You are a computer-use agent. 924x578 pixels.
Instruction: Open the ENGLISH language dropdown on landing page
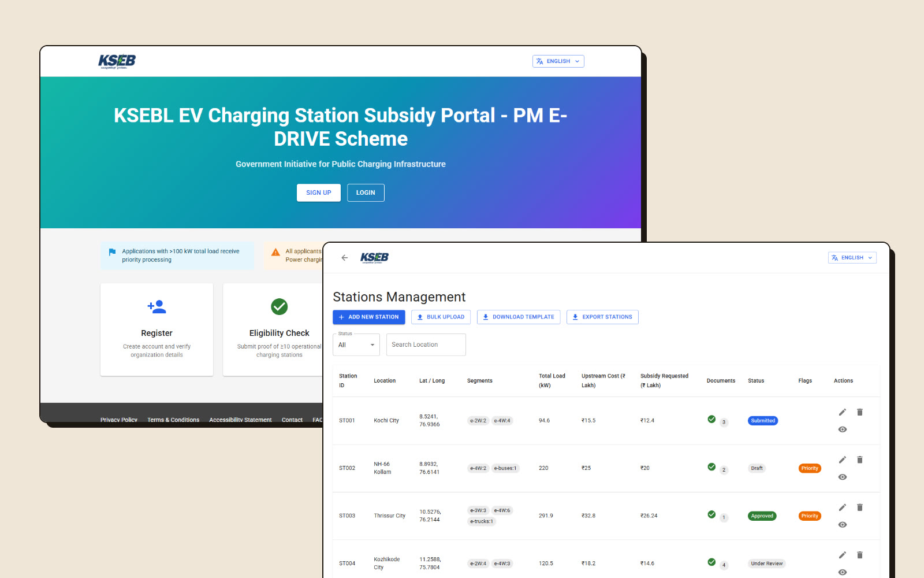click(x=558, y=61)
